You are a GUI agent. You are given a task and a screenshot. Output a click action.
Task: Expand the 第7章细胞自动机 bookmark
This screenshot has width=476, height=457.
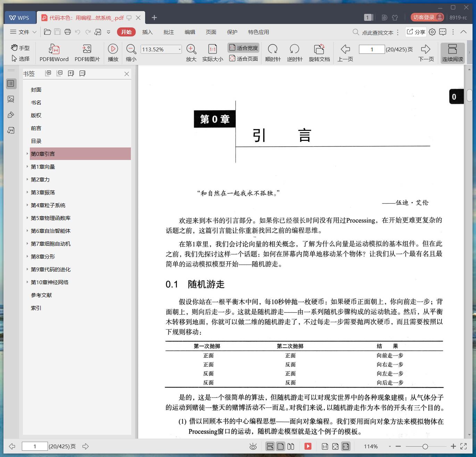27,244
